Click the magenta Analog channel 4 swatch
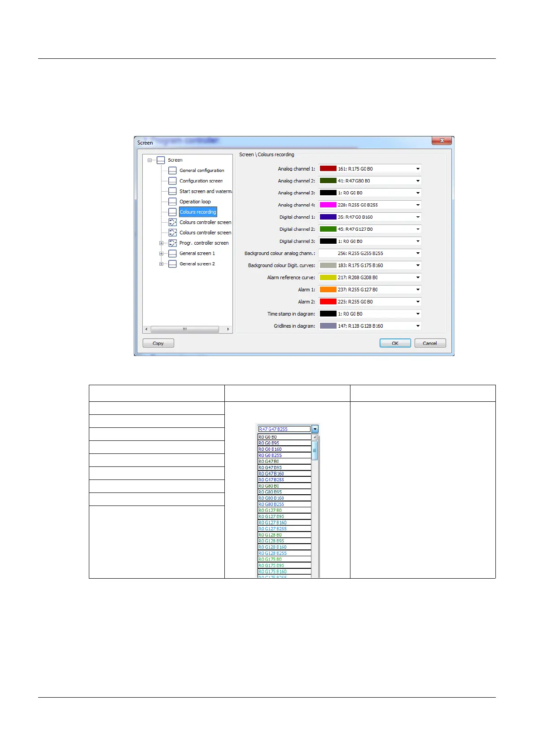Viewport: 534px width, 756px height. (x=328, y=205)
